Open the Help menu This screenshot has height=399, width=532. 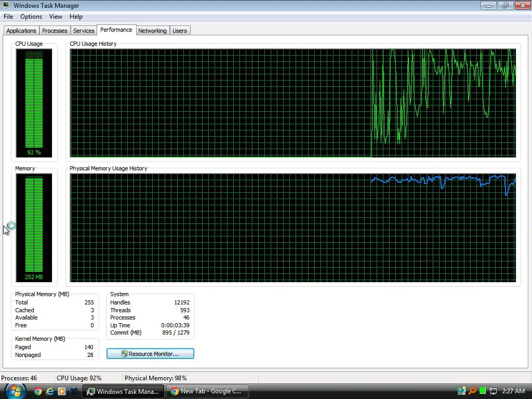[x=76, y=17]
